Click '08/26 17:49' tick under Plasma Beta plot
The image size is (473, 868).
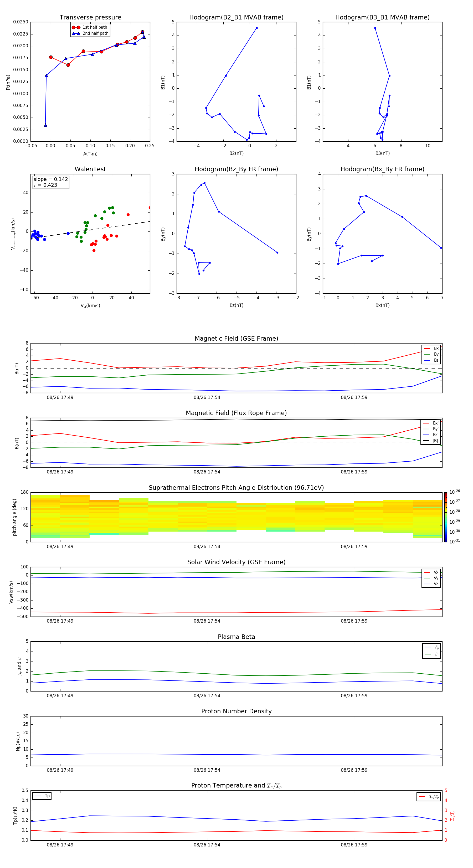(60, 696)
